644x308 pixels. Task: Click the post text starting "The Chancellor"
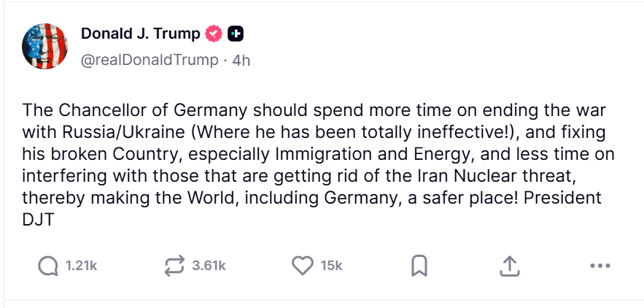click(73, 110)
